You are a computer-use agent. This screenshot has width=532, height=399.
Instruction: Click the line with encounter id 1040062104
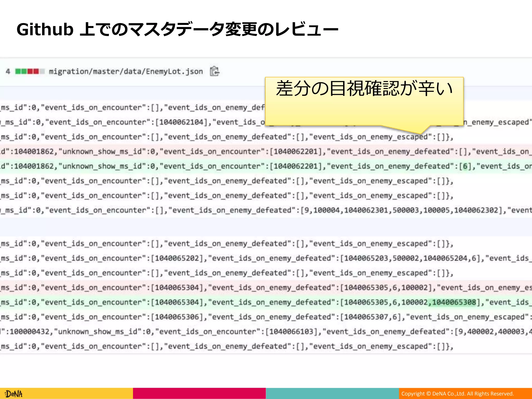pyautogui.click(x=266, y=122)
